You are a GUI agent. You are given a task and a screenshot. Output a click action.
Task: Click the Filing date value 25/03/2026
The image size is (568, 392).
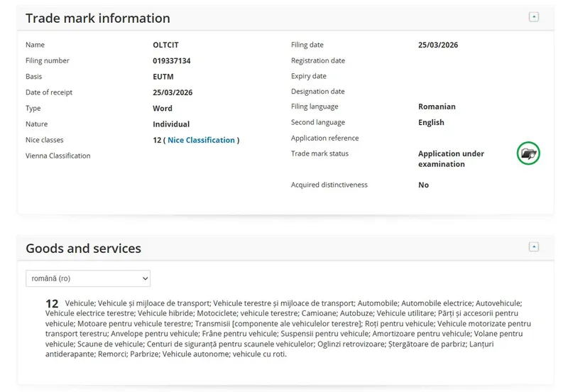(x=438, y=45)
